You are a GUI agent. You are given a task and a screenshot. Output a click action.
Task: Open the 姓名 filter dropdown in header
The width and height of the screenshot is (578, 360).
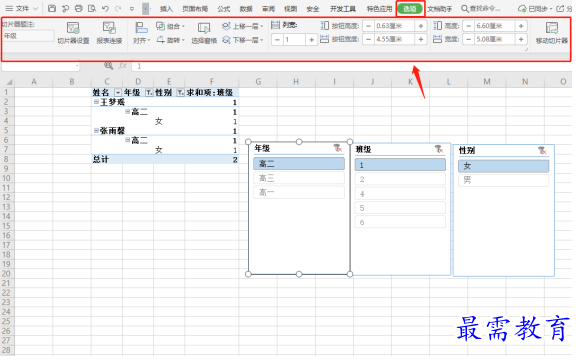click(x=118, y=92)
